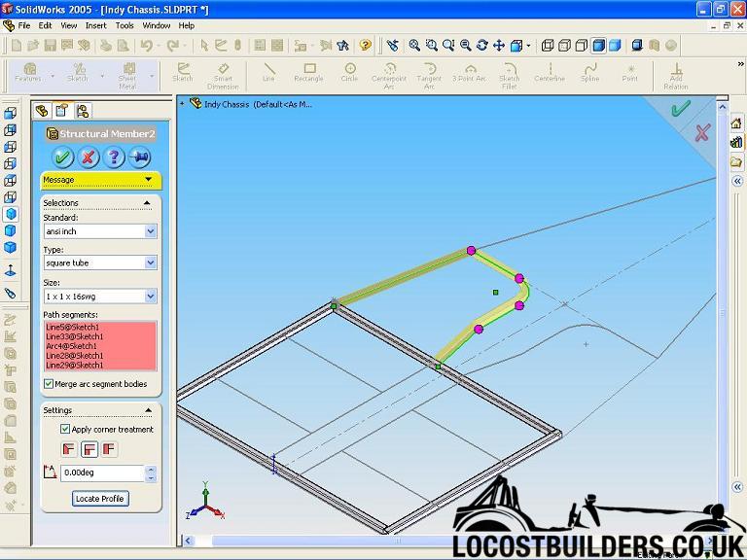Open the Tools menu
Image resolution: width=747 pixels, height=560 pixels.
point(124,25)
